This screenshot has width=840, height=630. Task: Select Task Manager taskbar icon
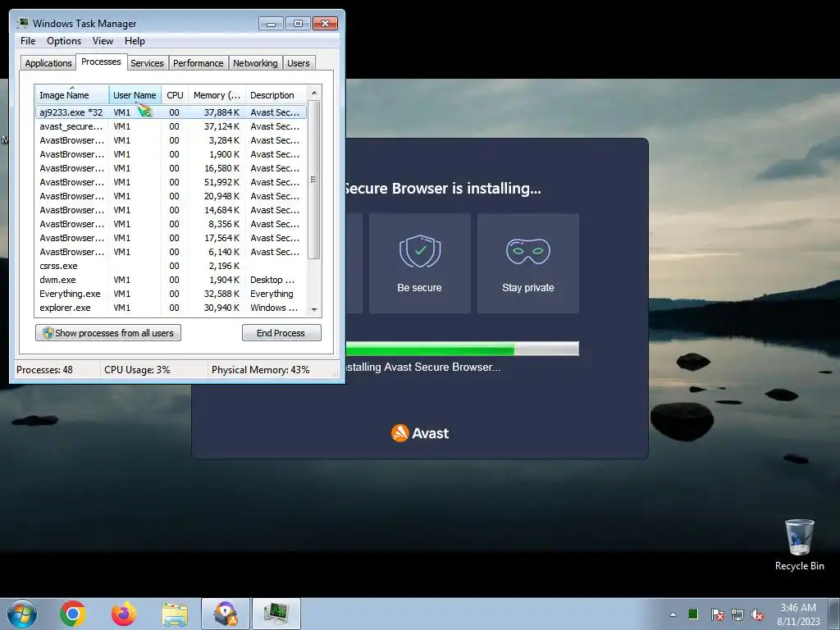point(276,614)
